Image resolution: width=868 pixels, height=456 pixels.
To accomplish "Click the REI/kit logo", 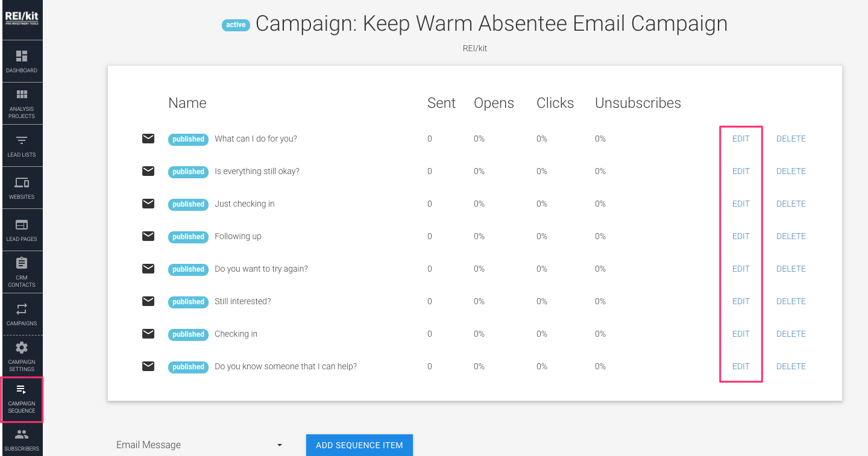I will click(x=22, y=16).
